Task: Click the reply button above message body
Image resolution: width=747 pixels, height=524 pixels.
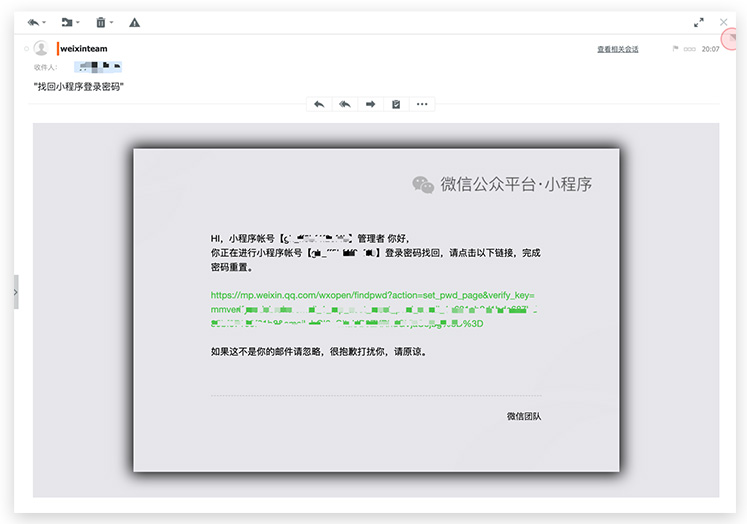Action: tap(319, 104)
